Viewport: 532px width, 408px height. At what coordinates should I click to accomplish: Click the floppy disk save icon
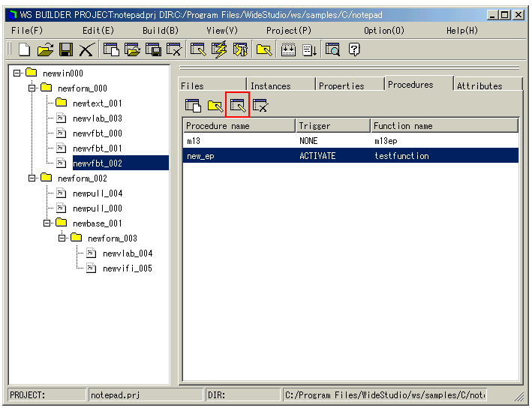click(66, 50)
